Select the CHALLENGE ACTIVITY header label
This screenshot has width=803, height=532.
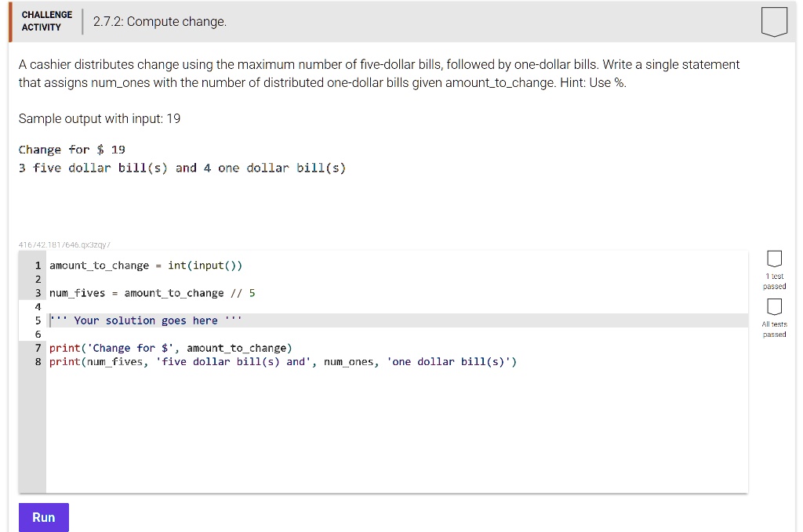(x=46, y=20)
